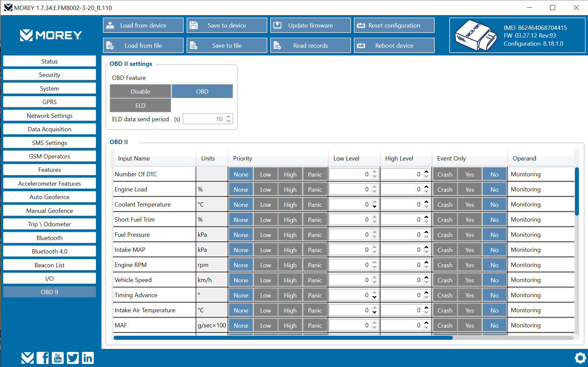Viewport: 588px width, 367px height.
Task: Set Engine RPM priority to None
Action: coord(241,265)
